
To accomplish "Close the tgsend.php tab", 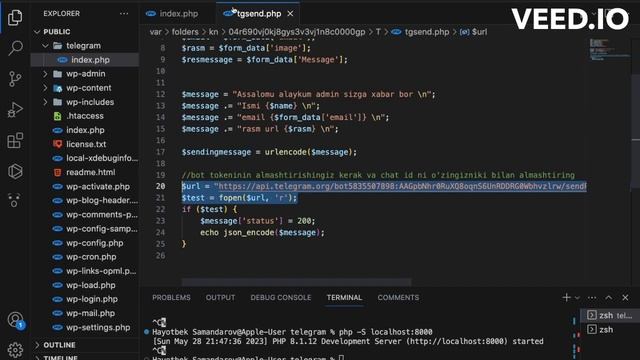I will (x=290, y=13).
